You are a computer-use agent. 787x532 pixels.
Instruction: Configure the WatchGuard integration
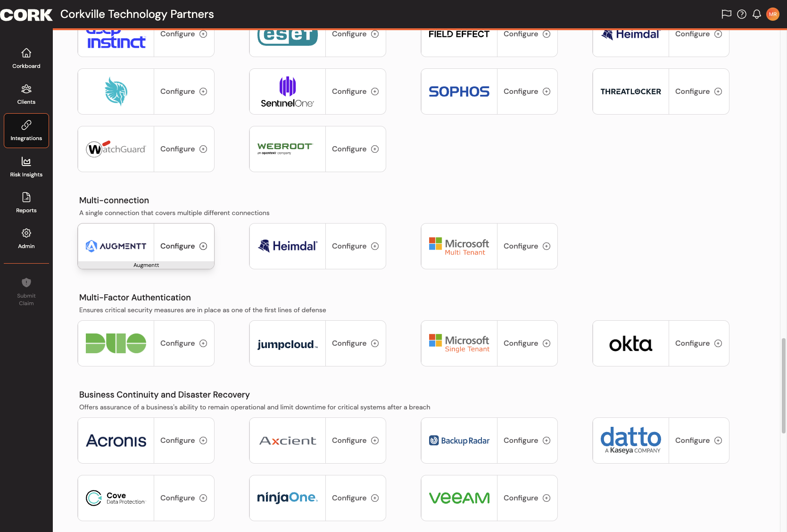point(184,149)
